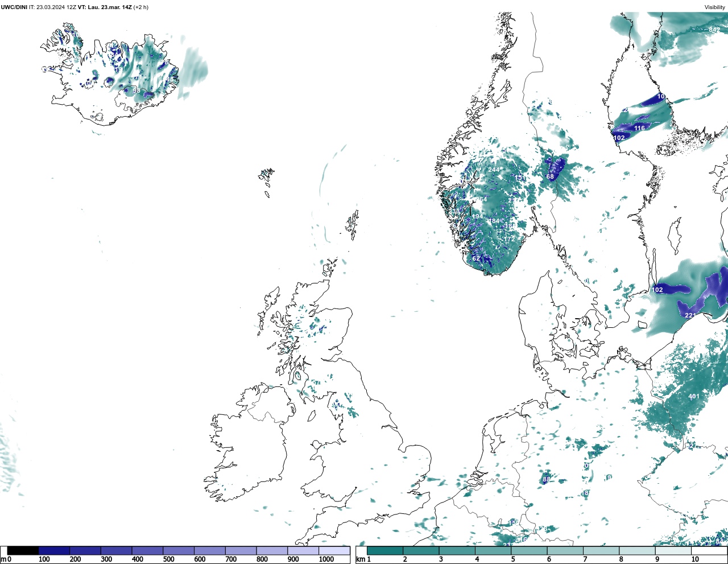Choose the 4–5 km legend swatch
Viewport: 728px width, 564px height.
[493, 550]
